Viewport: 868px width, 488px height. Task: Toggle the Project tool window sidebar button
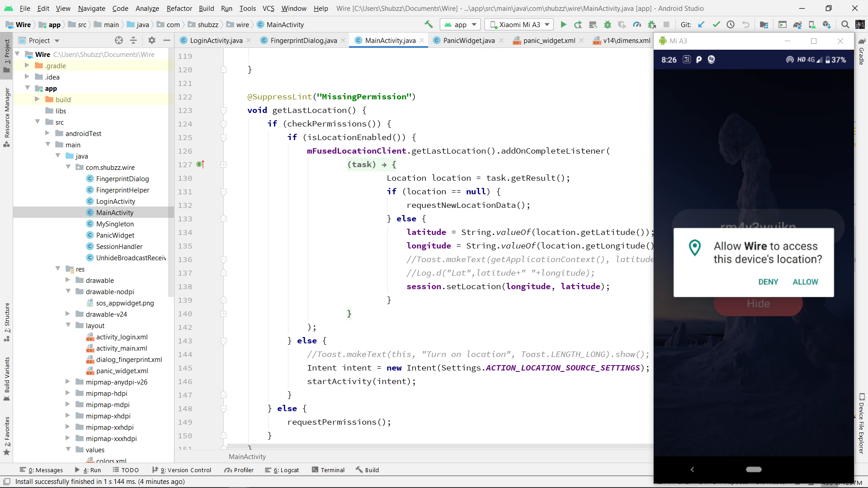pyautogui.click(x=7, y=54)
